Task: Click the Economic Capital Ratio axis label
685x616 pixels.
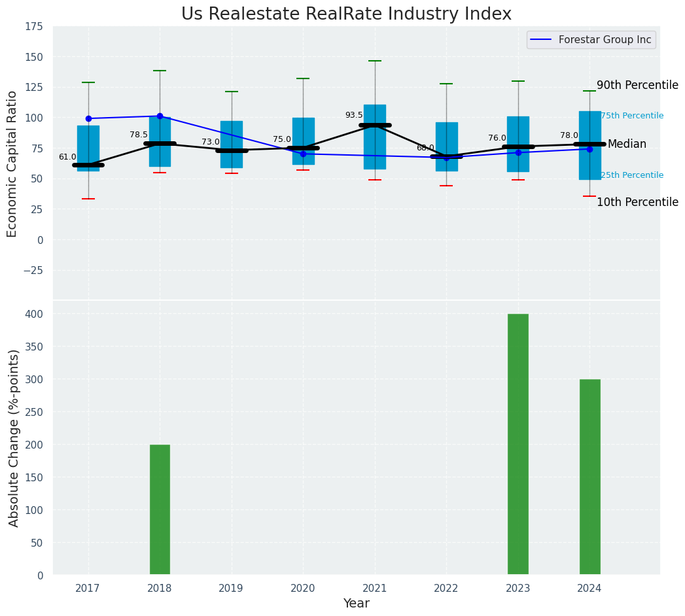Action: [x=13, y=164]
